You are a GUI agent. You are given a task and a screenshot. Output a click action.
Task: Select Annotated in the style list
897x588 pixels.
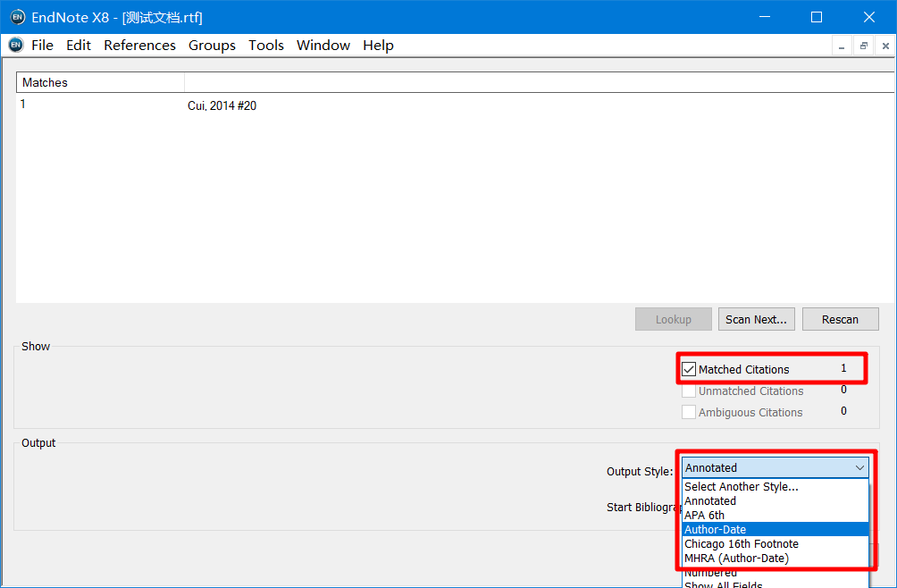(775, 501)
